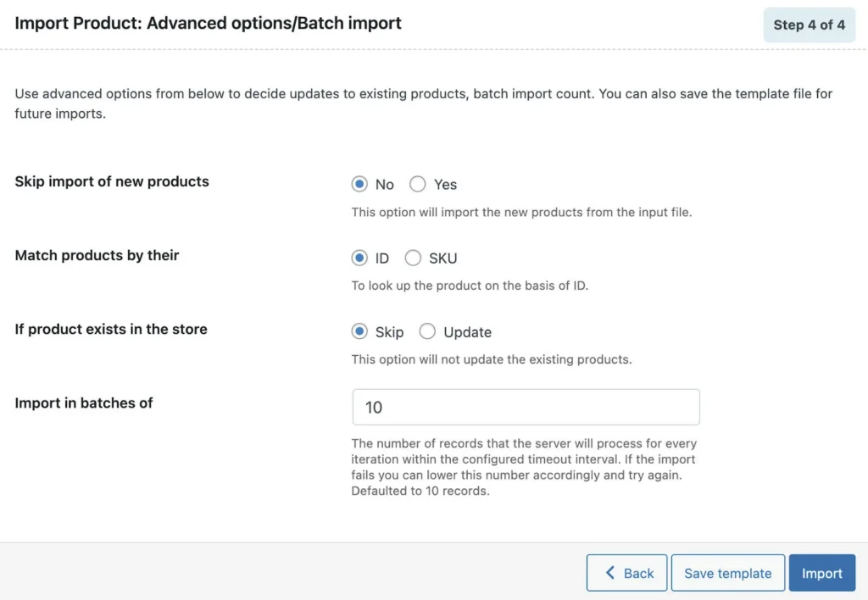Choose Update for products existing in store
Image resolution: width=868 pixels, height=600 pixels.
click(x=428, y=331)
